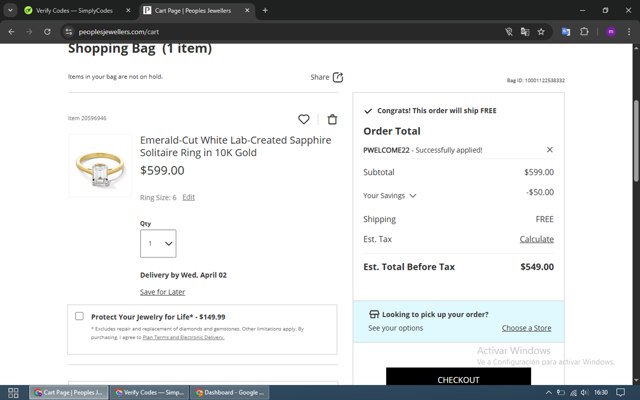The height and width of the screenshot is (400, 640).
Task: Open the Chrome three-dot menu
Action: click(629, 32)
